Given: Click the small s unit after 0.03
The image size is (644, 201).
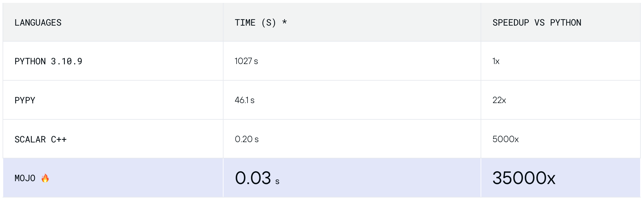Looking at the screenshot, I should click(277, 182).
